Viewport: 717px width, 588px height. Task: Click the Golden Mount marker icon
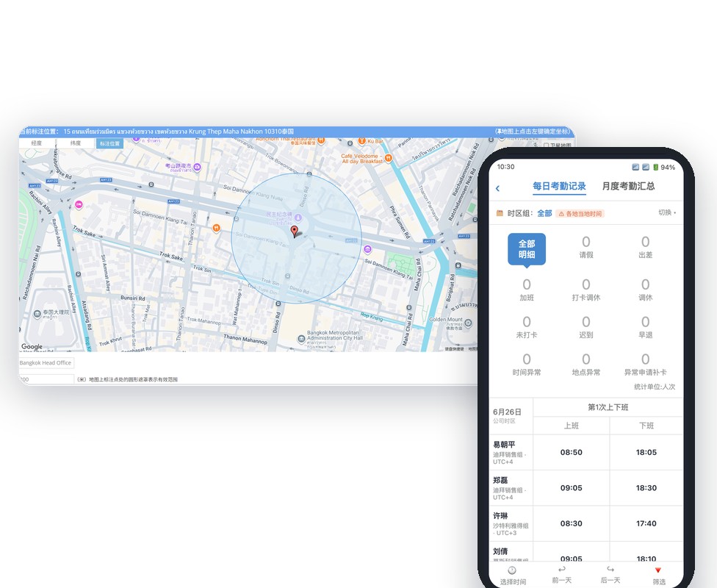[468, 323]
